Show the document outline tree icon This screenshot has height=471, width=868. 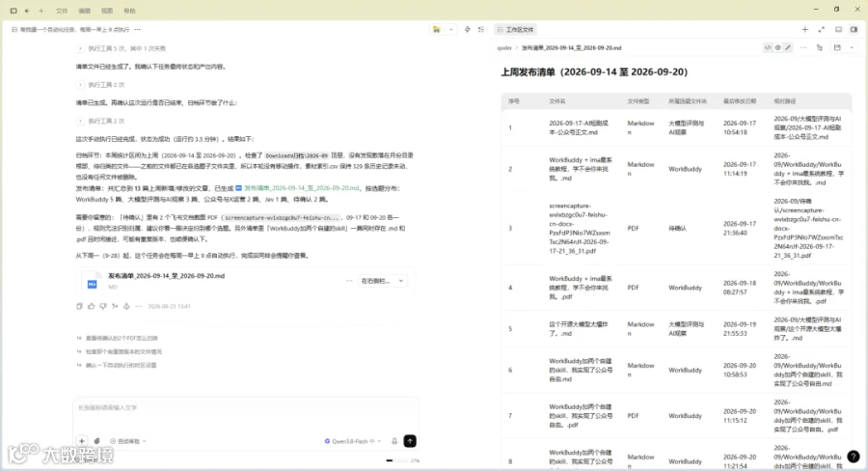click(x=820, y=47)
